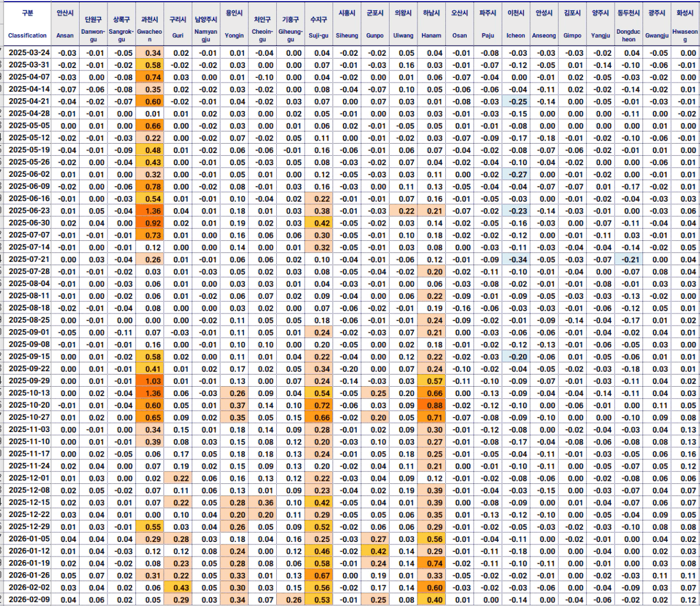Click the Korean '광주시' header cell
The width and height of the screenshot is (700, 606).
click(657, 13)
